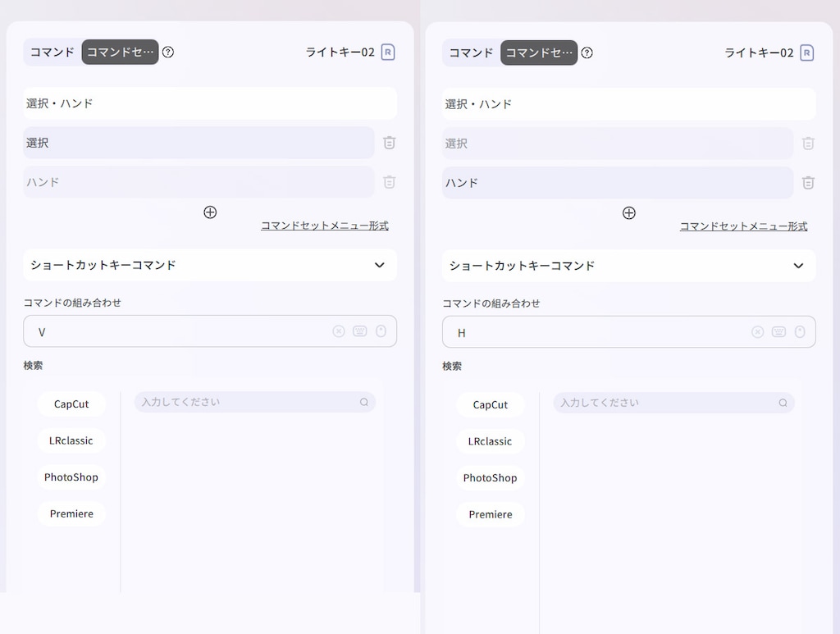
Task: Clear the V shortcut with the X icon
Action: click(339, 331)
